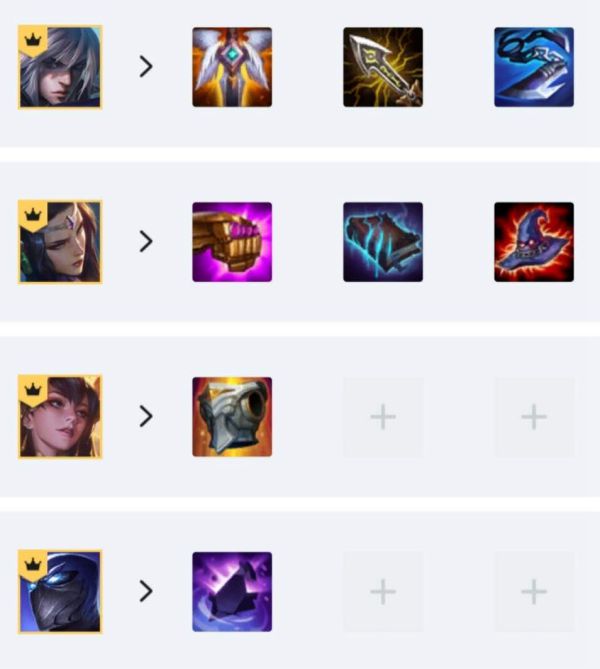Open the blue masked champion portrait

coord(60,592)
